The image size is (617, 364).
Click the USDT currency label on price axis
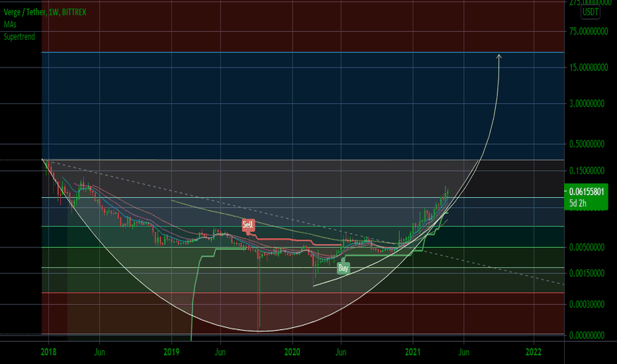(x=591, y=12)
